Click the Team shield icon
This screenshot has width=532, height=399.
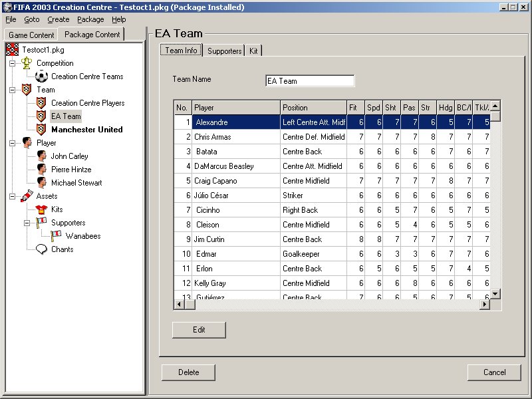tap(27, 90)
